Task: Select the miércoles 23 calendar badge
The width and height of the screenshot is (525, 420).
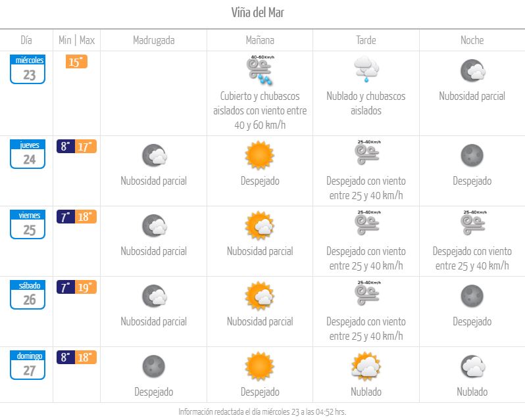Action: click(28, 69)
